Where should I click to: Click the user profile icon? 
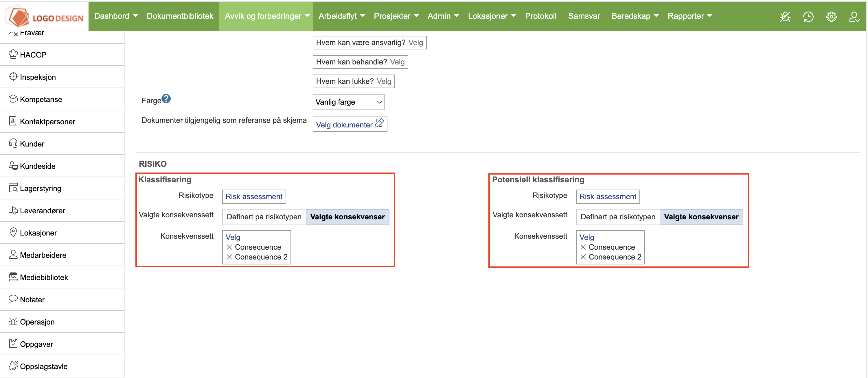(x=854, y=16)
